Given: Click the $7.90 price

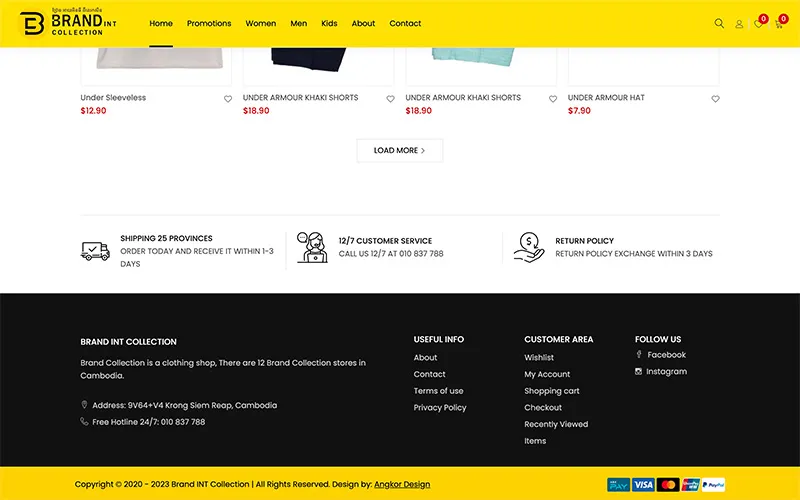Looking at the screenshot, I should (579, 111).
